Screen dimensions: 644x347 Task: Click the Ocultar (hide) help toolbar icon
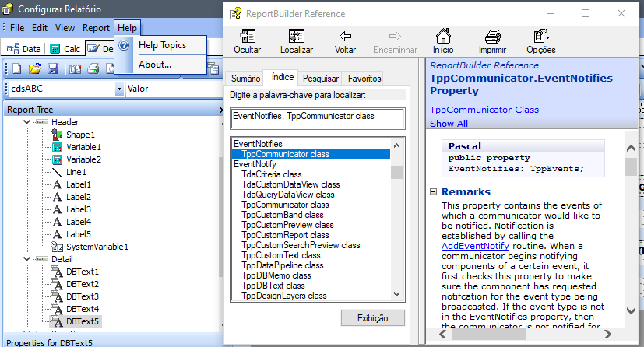click(248, 41)
